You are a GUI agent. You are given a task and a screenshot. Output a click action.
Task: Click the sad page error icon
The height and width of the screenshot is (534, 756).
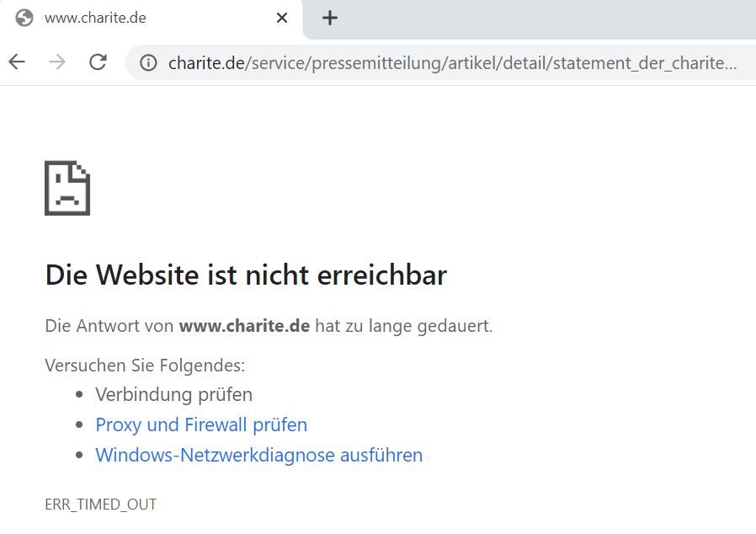click(x=67, y=188)
